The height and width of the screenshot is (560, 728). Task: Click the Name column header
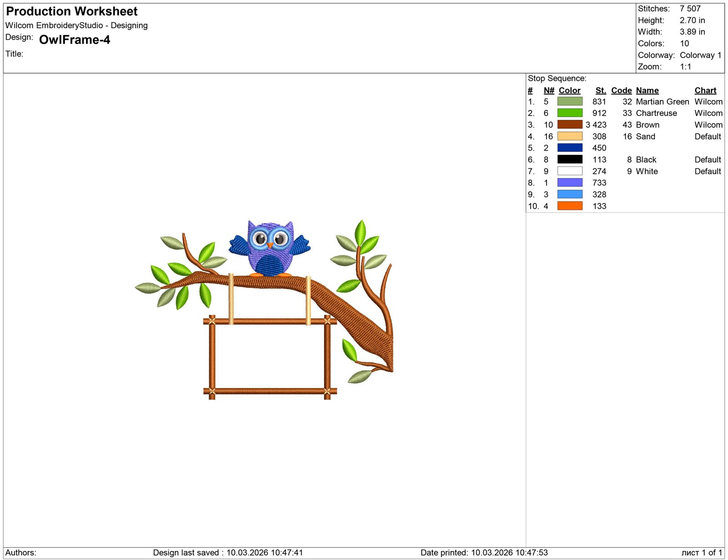(x=647, y=91)
